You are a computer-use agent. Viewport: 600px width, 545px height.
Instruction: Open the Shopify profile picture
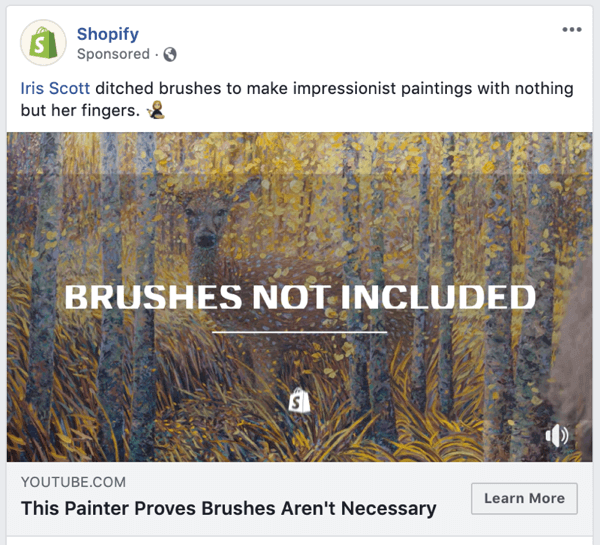(x=43, y=43)
